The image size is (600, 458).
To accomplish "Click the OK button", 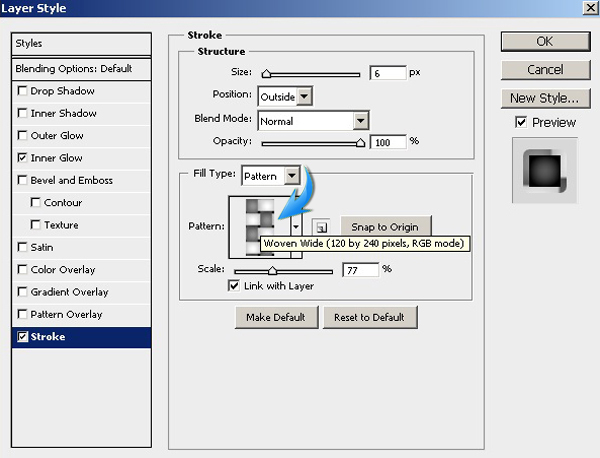I will 544,41.
